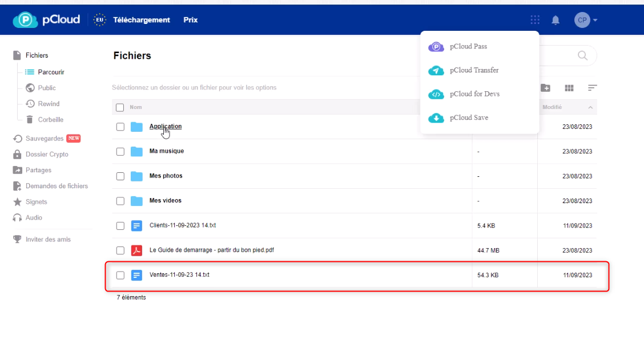Screen dimensions: 644x352
Task: Click the Clients txt file icon
Action: (x=136, y=226)
